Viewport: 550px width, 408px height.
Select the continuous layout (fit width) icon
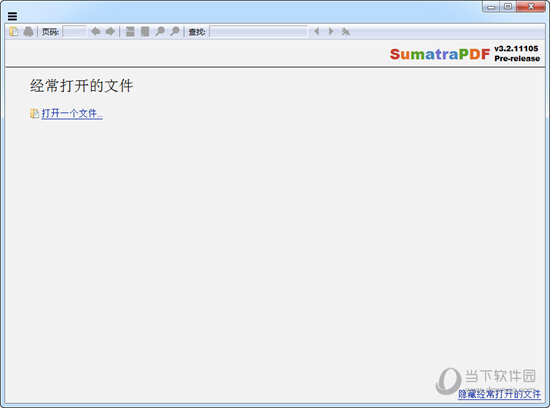[130, 32]
